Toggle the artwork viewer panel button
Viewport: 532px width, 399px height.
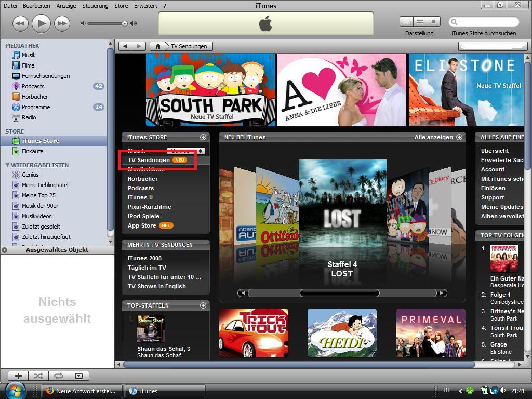click(79, 376)
